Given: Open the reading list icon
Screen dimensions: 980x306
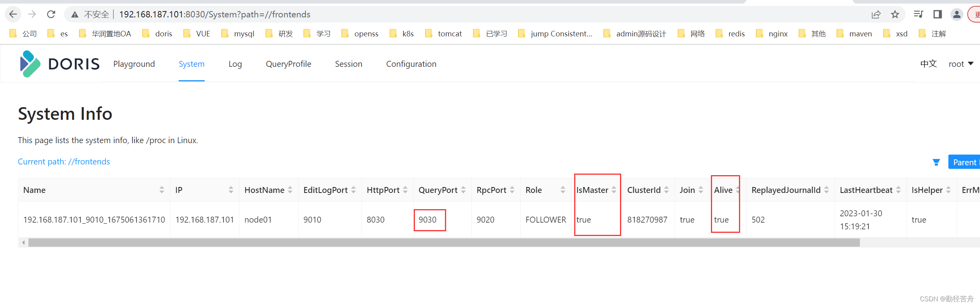Looking at the screenshot, I should pyautogui.click(x=918, y=14).
